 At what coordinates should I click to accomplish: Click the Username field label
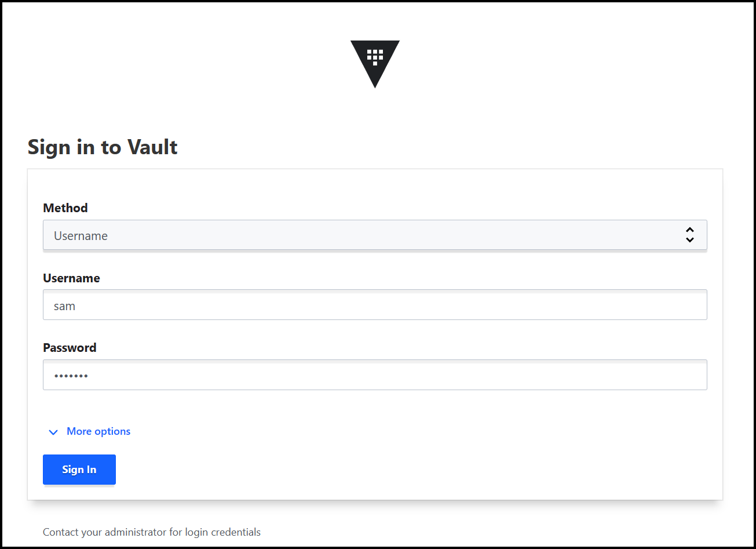coord(71,278)
